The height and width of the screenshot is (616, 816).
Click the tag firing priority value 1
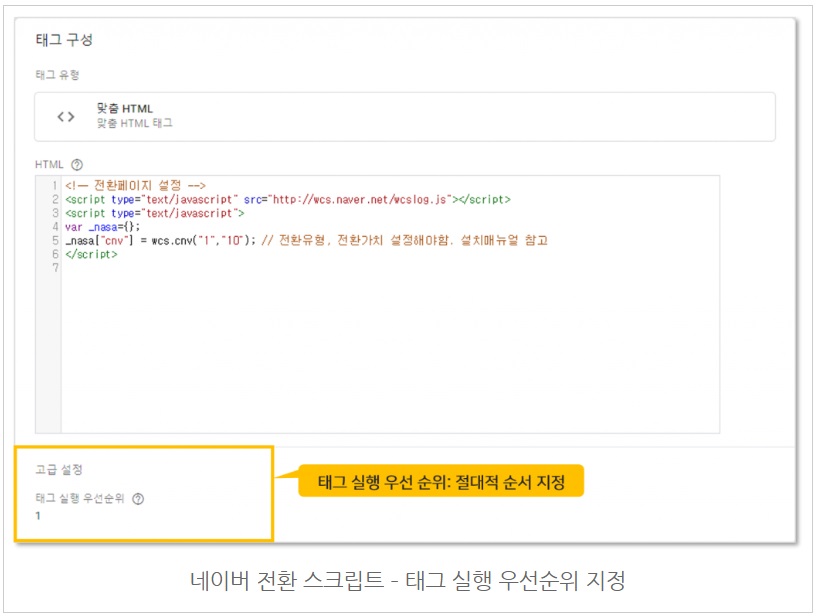[x=38, y=516]
